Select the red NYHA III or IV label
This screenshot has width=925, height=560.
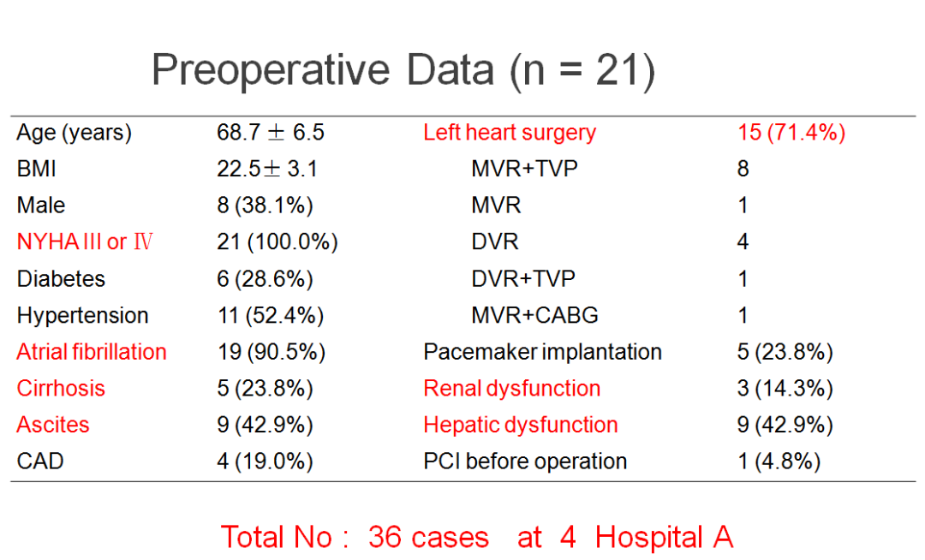point(85,242)
